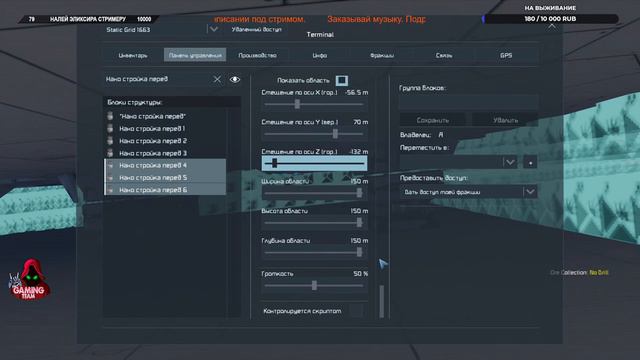
Task: Click the highlighted Смещение по оси Z slider
Action: click(x=314, y=163)
